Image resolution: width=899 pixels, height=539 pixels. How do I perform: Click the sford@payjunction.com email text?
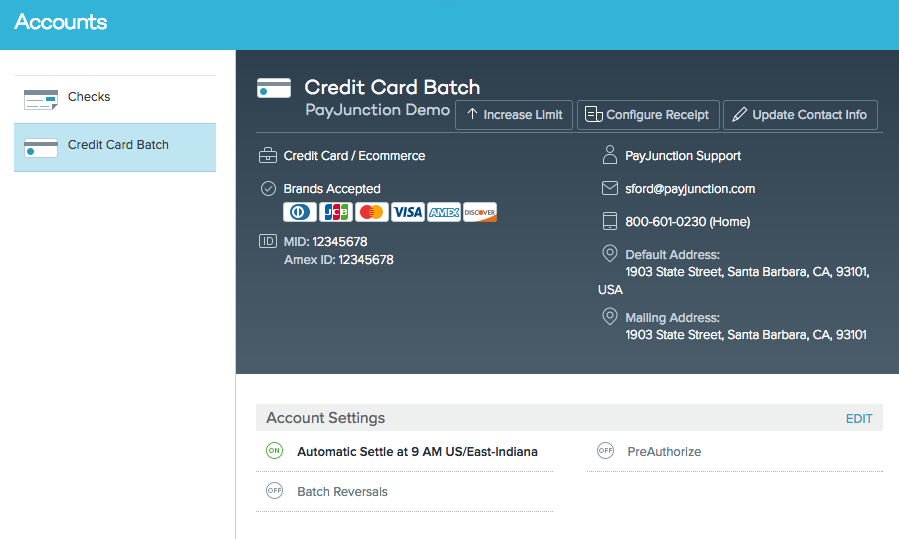pyautogui.click(x=690, y=189)
